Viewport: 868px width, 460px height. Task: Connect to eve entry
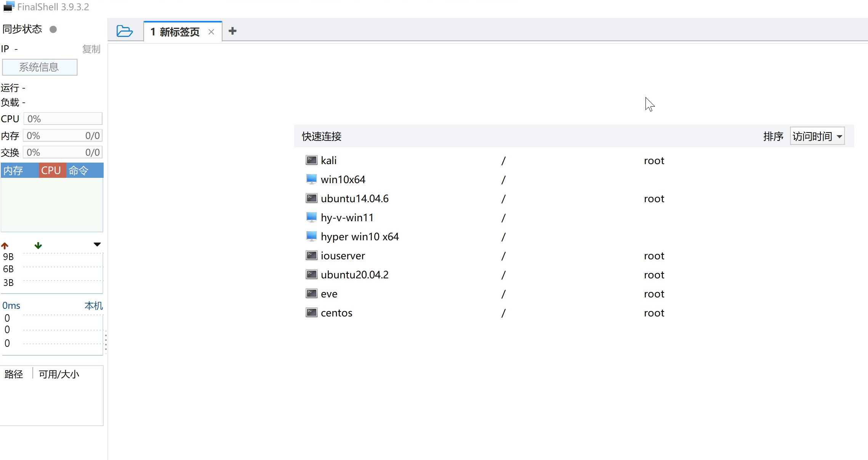[x=329, y=294]
